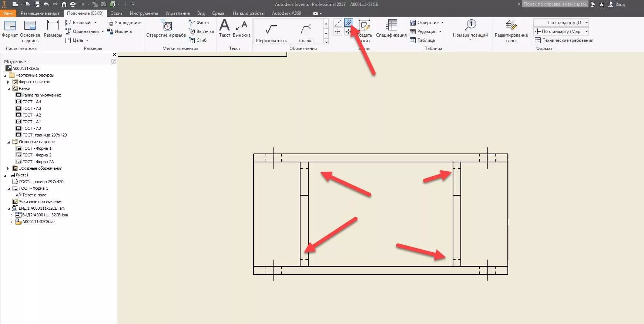Switch to the Эскиз ribbon tab

(x=117, y=13)
